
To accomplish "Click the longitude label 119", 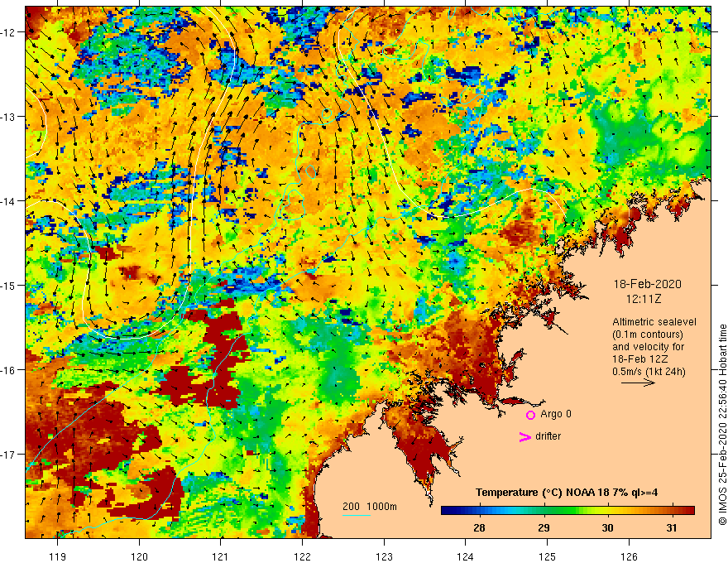I will click(x=57, y=556).
